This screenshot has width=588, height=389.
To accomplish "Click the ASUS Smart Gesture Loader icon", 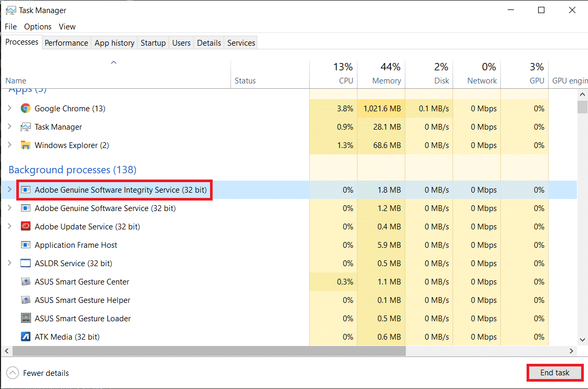I will click(x=25, y=319).
